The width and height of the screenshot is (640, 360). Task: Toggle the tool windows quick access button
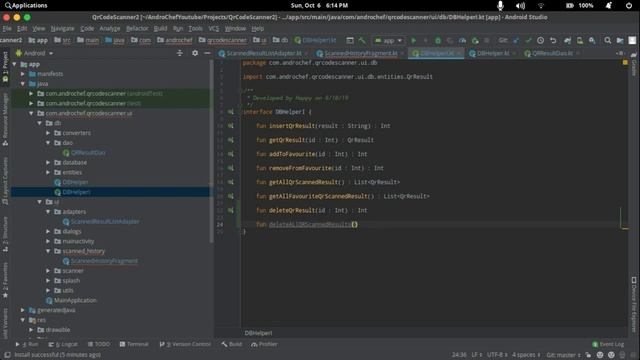coord(7,355)
